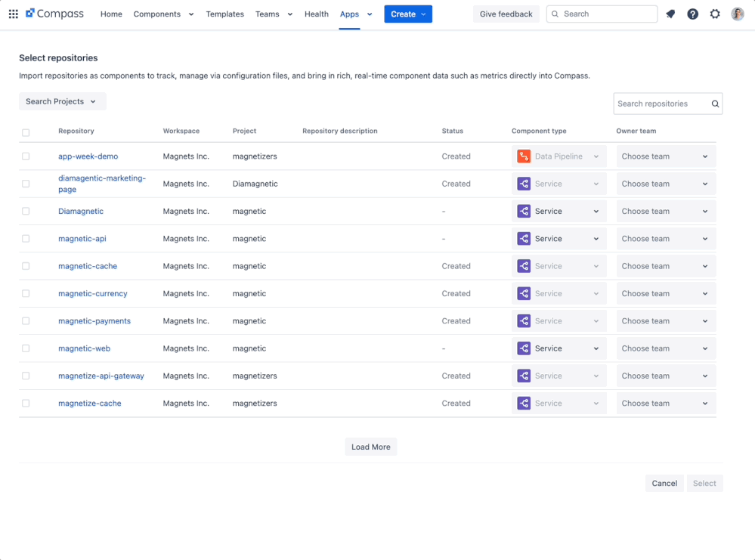
Task: Click Give feedback button
Action: click(x=506, y=14)
